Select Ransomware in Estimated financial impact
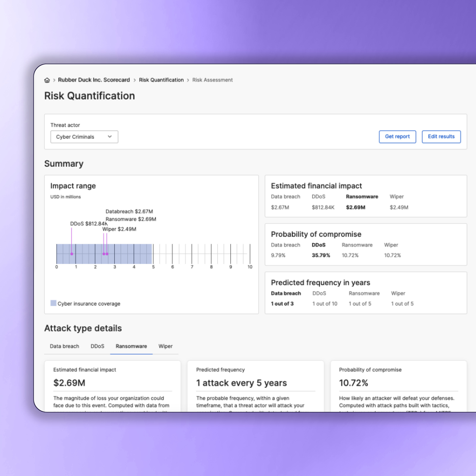The width and height of the screenshot is (476, 476). 362,197
